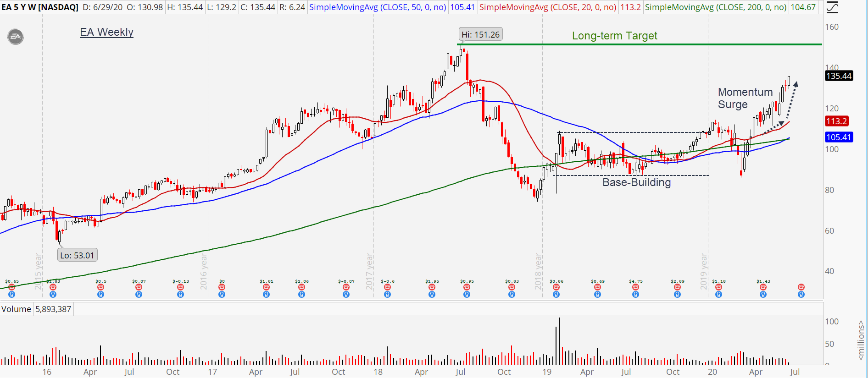The image size is (868, 378).
Task: Open the blue lightbulb icon below $0
Action: (x=222, y=295)
